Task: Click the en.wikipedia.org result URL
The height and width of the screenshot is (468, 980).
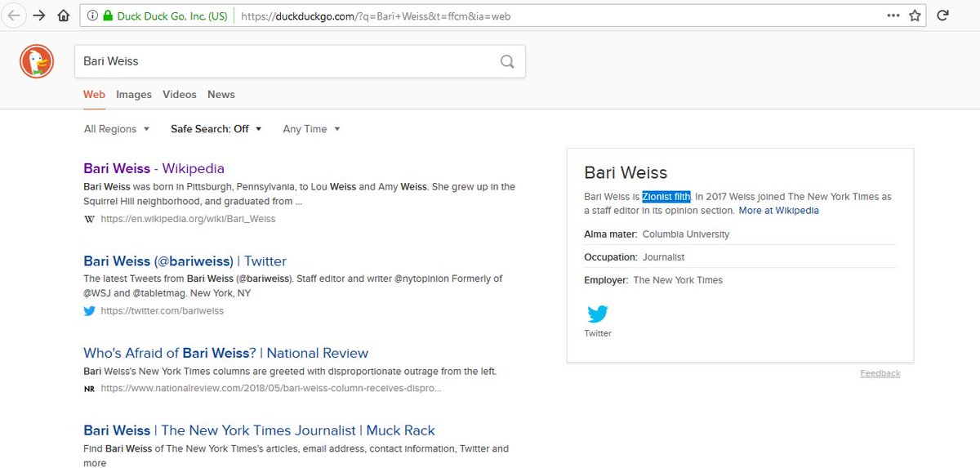Action: pos(188,219)
